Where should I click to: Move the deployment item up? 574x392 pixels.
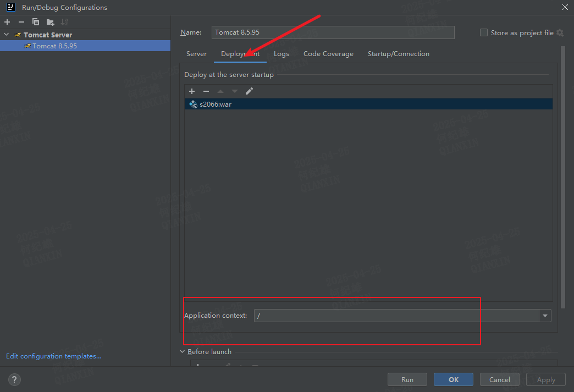point(220,91)
